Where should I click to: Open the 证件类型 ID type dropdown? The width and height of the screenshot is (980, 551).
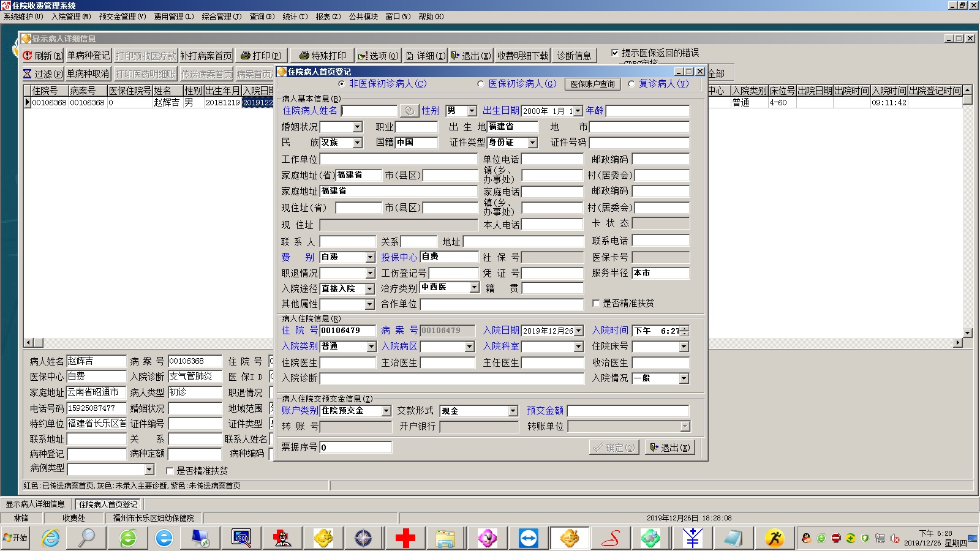(532, 143)
